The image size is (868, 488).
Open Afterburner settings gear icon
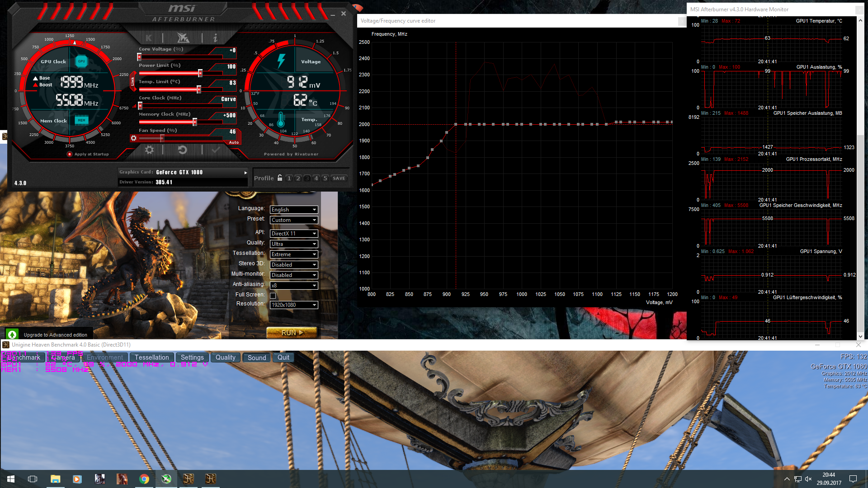(149, 150)
